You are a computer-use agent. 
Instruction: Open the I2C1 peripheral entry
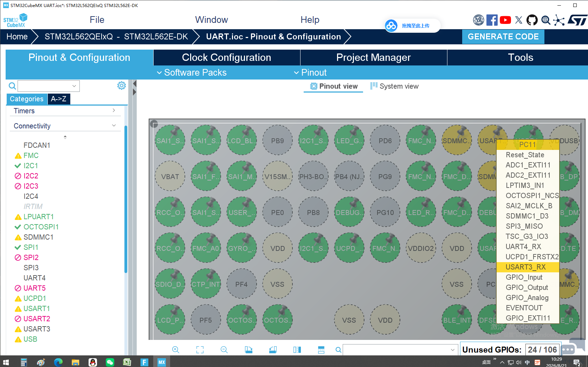coord(31,166)
